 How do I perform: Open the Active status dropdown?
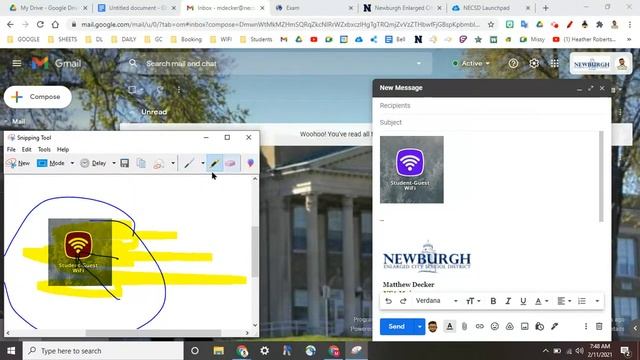[x=471, y=64]
